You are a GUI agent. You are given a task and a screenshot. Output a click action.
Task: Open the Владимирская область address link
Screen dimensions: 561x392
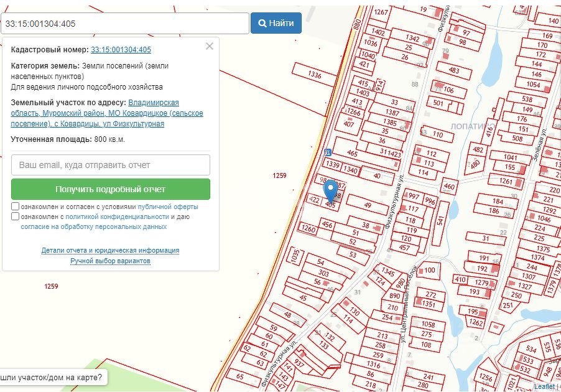click(x=154, y=102)
